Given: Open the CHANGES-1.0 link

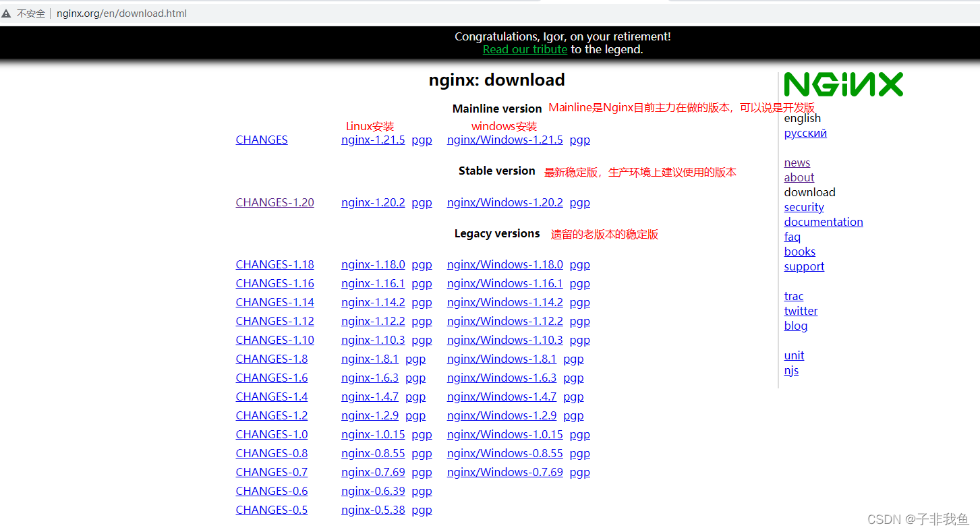Looking at the screenshot, I should click(x=271, y=434).
